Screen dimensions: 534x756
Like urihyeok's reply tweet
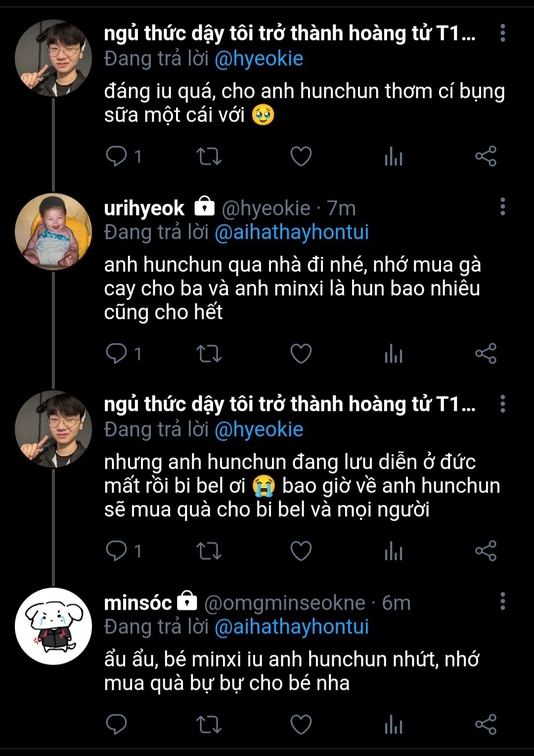(301, 353)
